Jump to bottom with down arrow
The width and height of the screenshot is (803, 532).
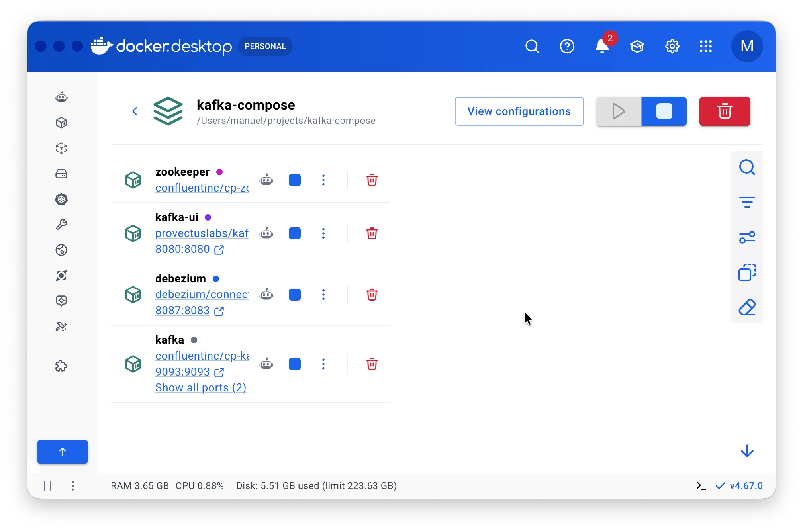click(747, 451)
